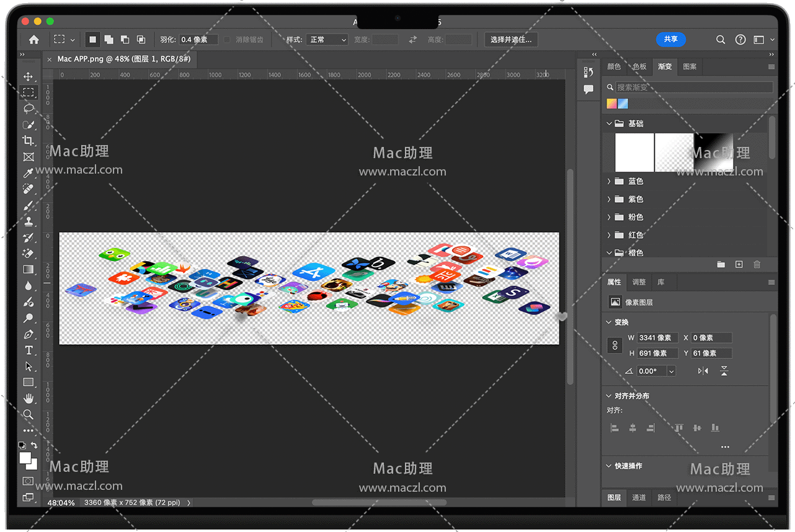Screen dimensions: 795x532
Task: Select the Crop tool
Action: [29, 141]
